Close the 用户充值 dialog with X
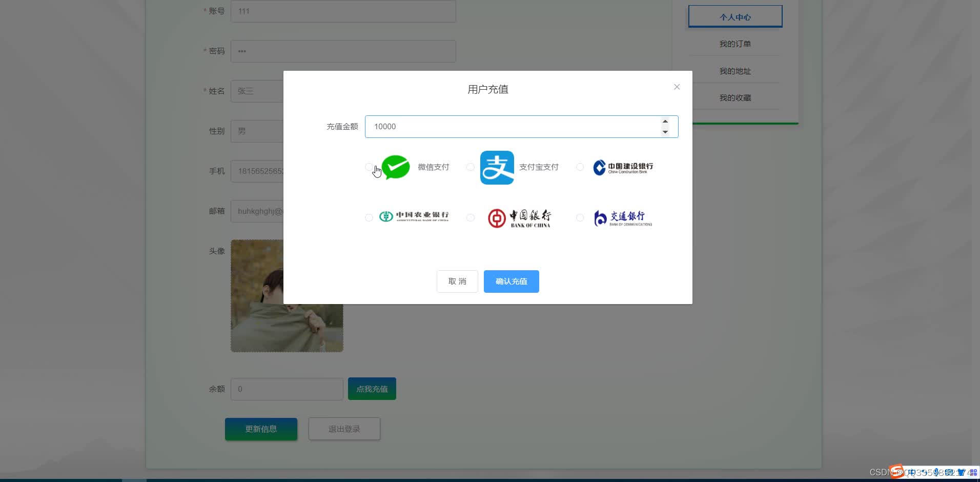 [x=677, y=87]
